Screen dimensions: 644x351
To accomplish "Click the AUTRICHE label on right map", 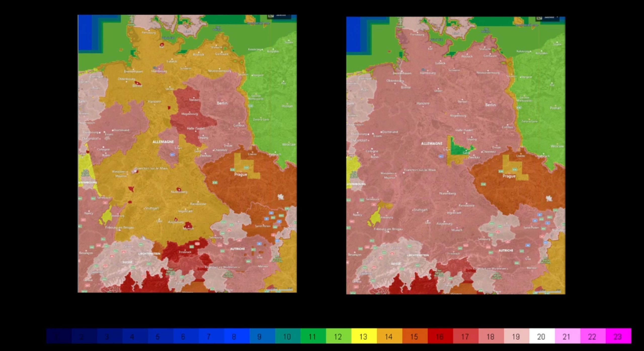I will click(x=506, y=251).
